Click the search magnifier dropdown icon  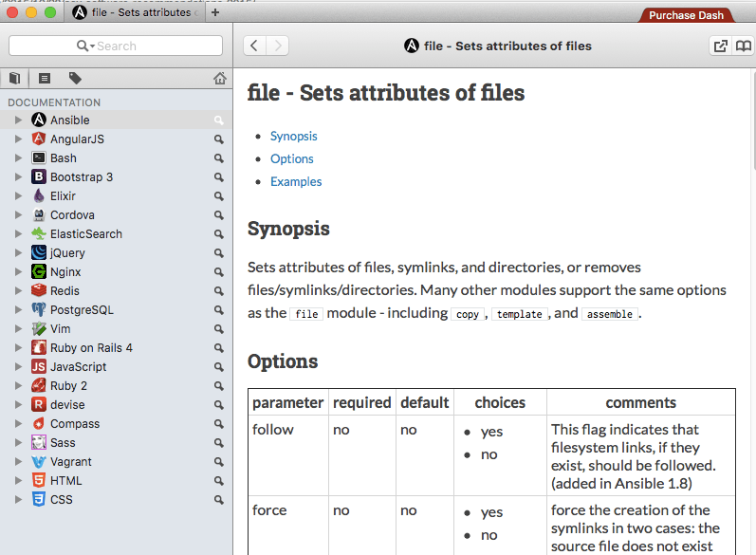coord(85,46)
